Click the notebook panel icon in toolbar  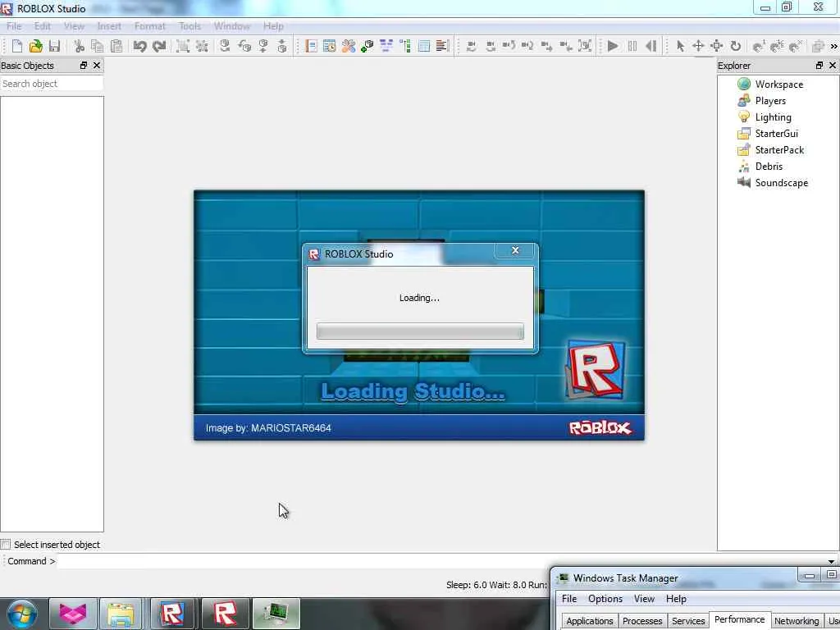pyautogui.click(x=311, y=46)
